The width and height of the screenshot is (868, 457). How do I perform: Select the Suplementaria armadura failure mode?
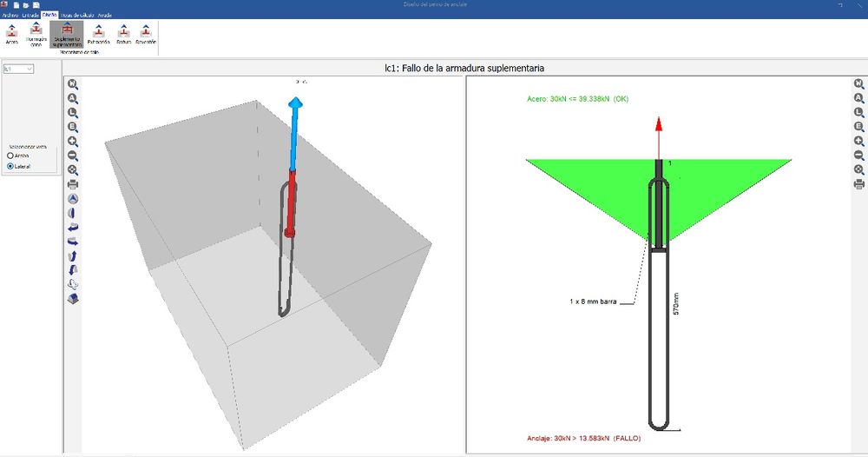tap(67, 35)
